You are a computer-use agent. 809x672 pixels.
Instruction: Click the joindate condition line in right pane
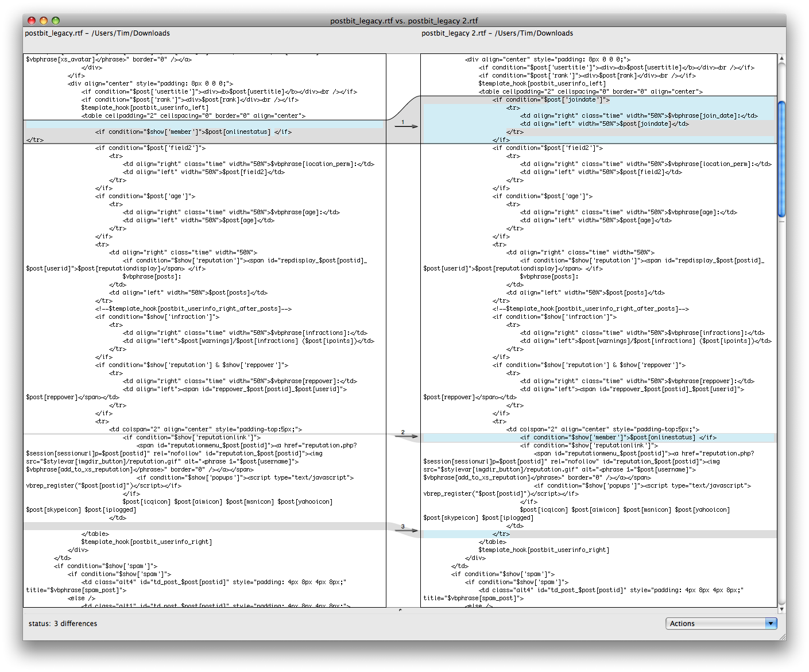(x=551, y=99)
